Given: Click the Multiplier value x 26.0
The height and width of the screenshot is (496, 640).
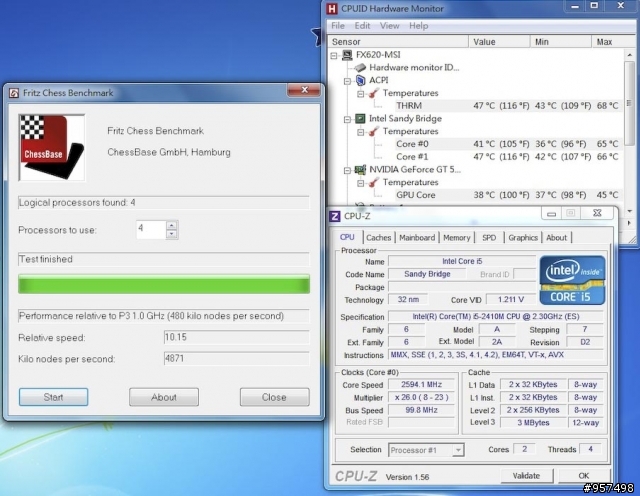Looking at the screenshot, I should pos(421,397).
